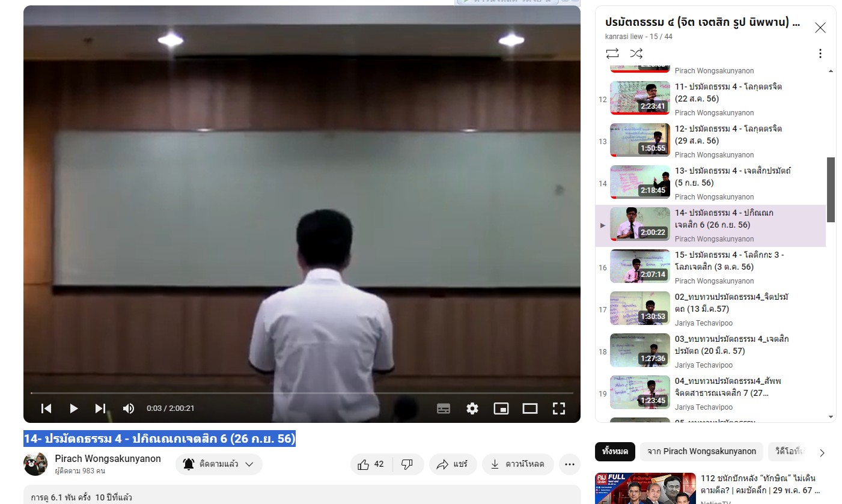Open playlist video 13- เจตสิกปรมัตถ์
Image resolution: width=842 pixels, height=504 pixels.
pos(710,184)
